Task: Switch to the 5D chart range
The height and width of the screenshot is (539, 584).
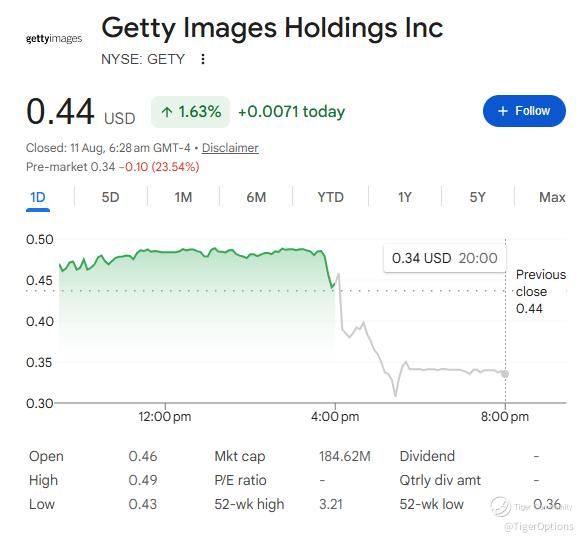Action: tap(111, 197)
